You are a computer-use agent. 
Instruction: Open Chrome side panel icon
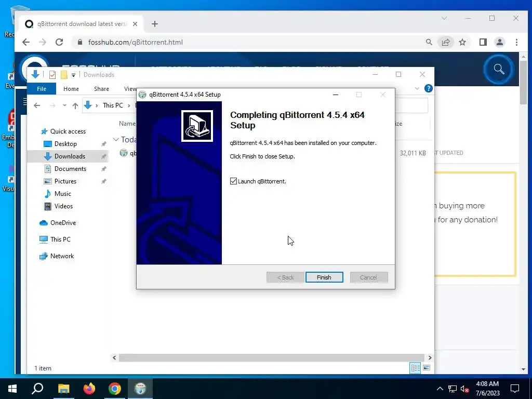[x=483, y=42]
